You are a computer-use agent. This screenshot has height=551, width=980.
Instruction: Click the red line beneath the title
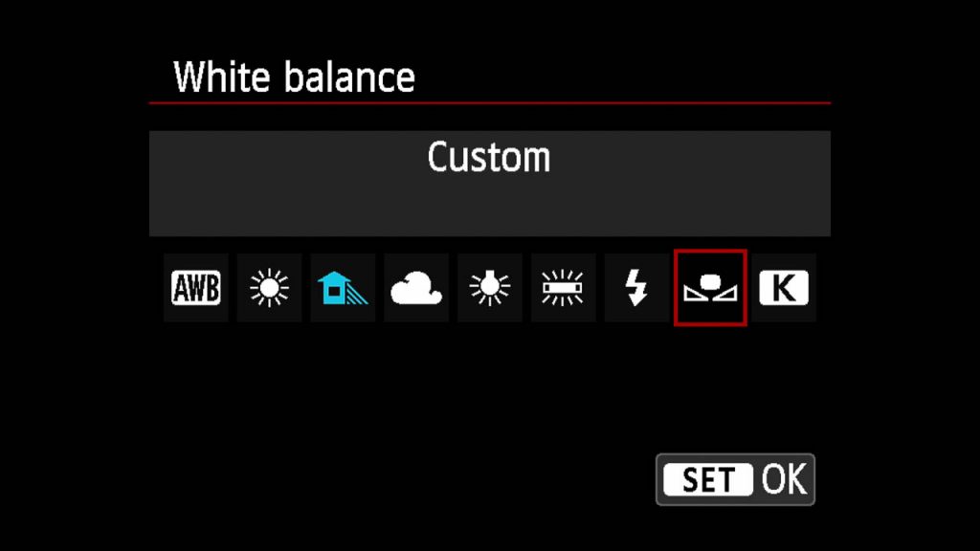[x=490, y=103]
